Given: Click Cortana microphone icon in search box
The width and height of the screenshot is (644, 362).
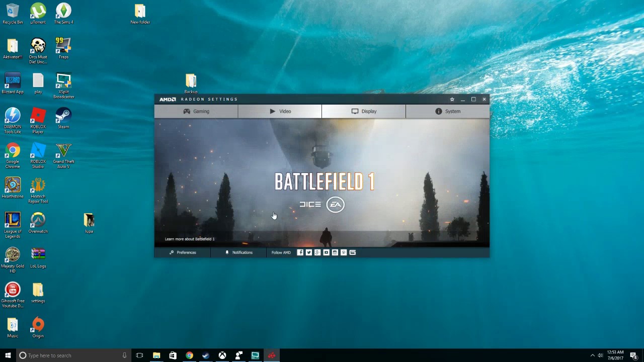Looking at the screenshot, I should click(124, 355).
